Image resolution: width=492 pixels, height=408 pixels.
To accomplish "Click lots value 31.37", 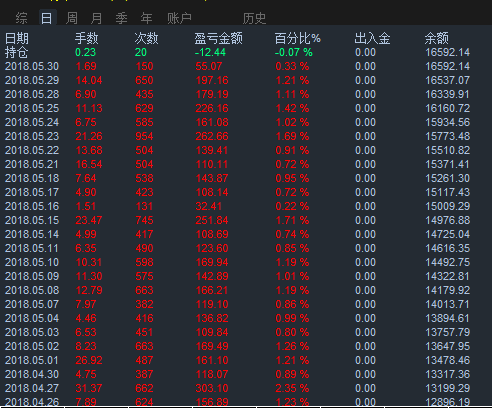I will click(89, 388).
